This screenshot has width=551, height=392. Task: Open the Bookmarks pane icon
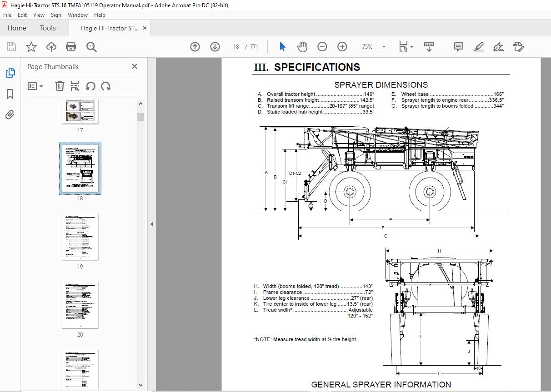[x=10, y=94]
